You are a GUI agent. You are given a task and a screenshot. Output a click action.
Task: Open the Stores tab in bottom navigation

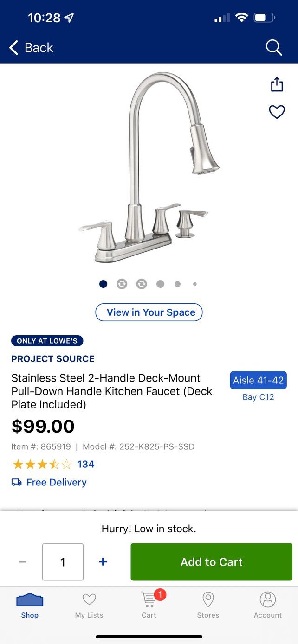pyautogui.click(x=207, y=605)
